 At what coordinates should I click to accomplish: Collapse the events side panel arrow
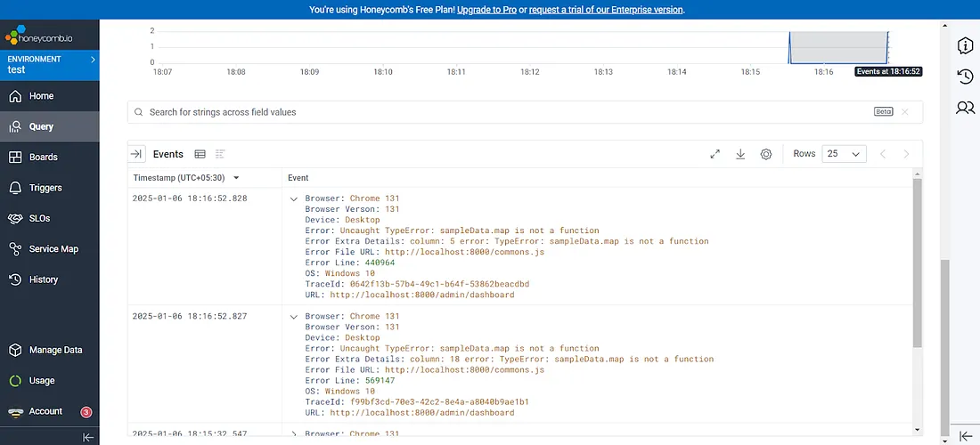(x=136, y=154)
